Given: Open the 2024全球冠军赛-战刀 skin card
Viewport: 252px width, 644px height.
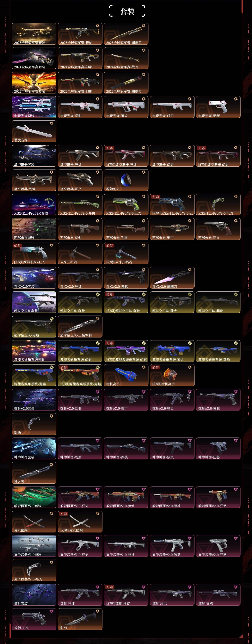Looking at the screenshot, I should [126, 58].
